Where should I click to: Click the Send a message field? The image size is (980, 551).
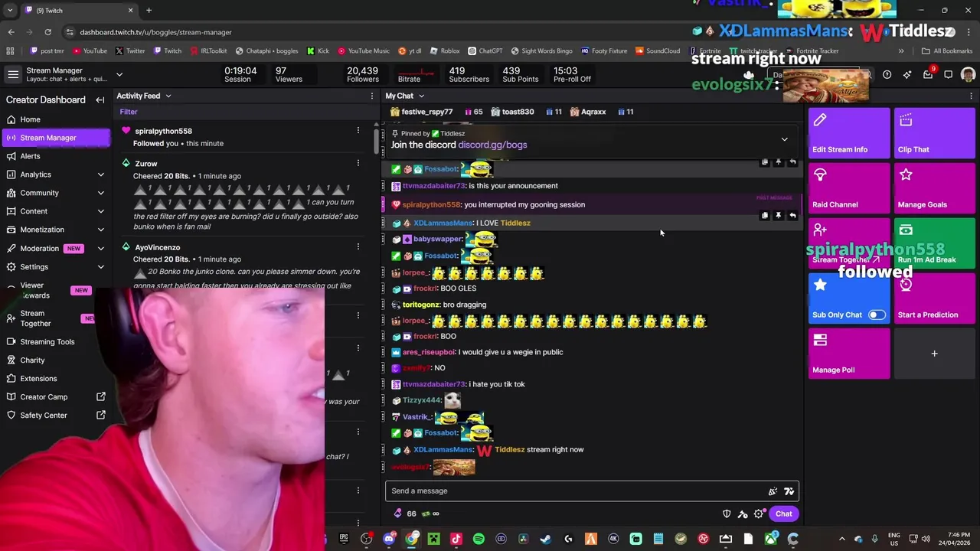click(592, 491)
